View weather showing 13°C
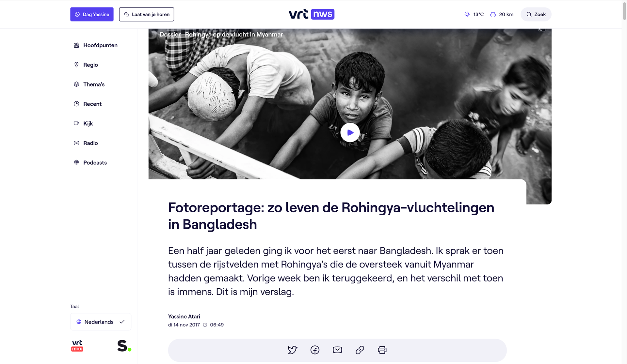 [474, 14]
